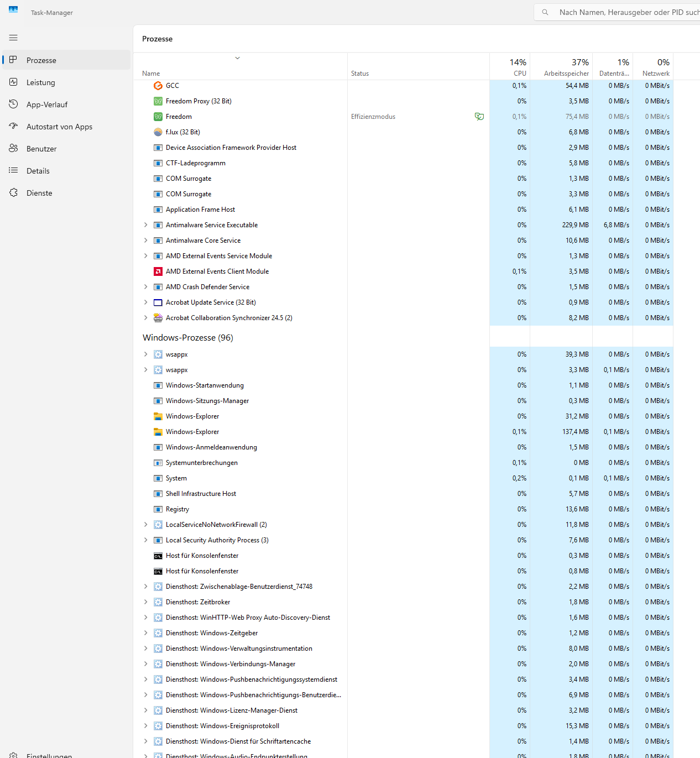Select Device Association Framework Provider Host
The image size is (700, 758).
click(x=231, y=148)
